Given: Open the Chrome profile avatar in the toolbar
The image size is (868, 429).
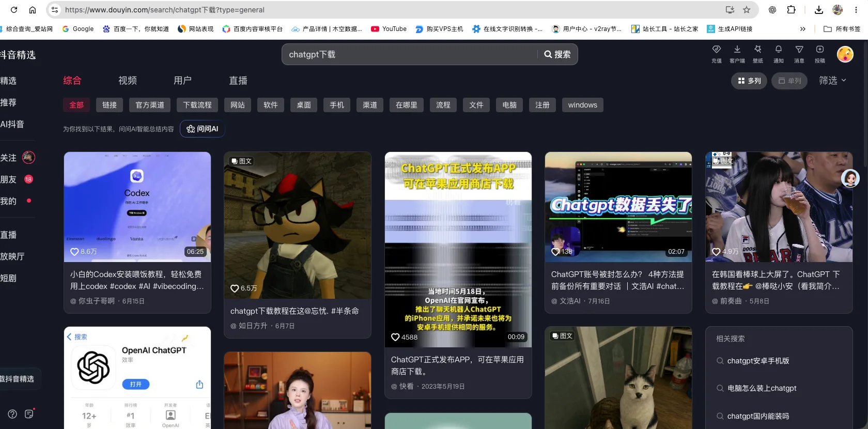Looking at the screenshot, I should (x=838, y=10).
